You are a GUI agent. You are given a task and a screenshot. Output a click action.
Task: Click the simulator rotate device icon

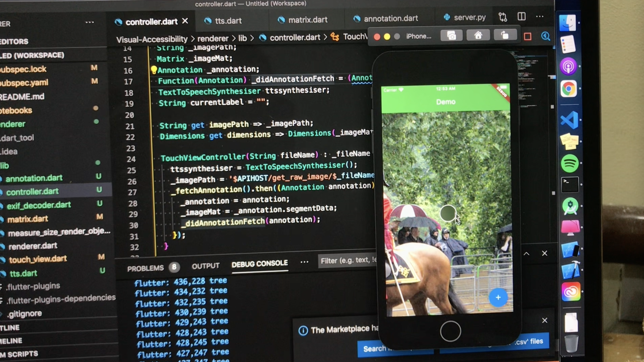[505, 35]
